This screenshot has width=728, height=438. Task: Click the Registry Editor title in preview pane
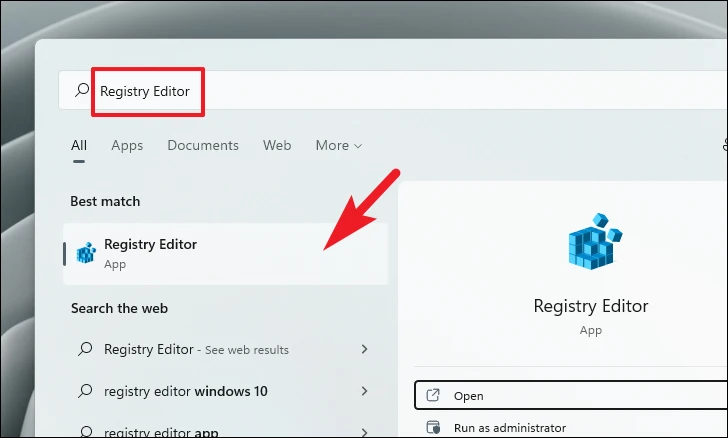[591, 306]
